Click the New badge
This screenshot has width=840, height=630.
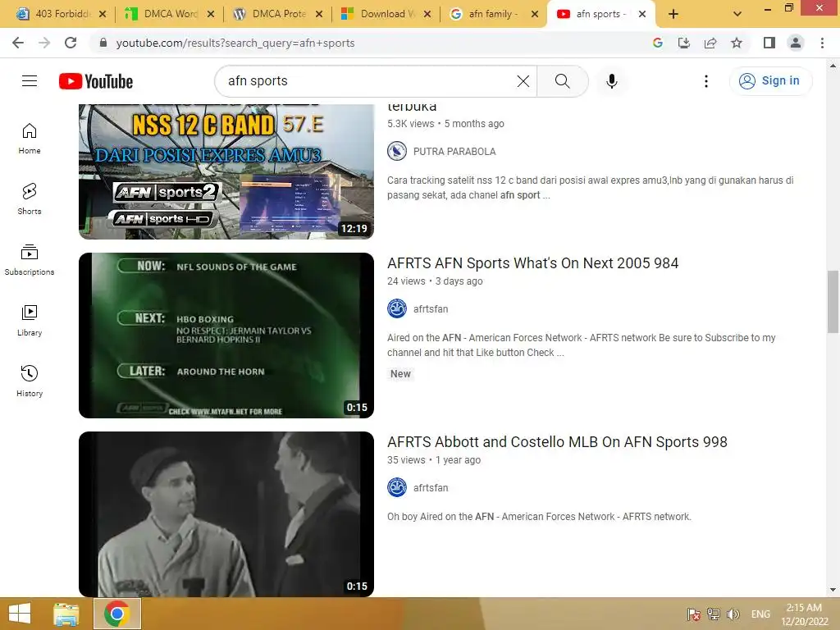pyautogui.click(x=400, y=374)
